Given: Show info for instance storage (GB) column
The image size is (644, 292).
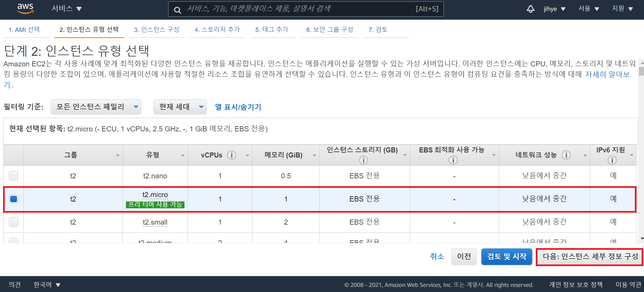Looking at the screenshot, I should coord(363,160).
